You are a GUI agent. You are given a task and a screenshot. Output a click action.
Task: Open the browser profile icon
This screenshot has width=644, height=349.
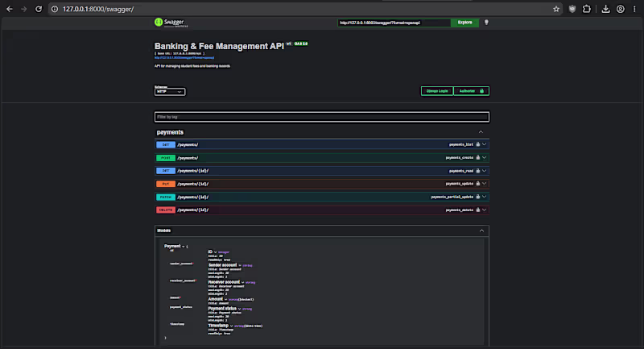pos(620,9)
